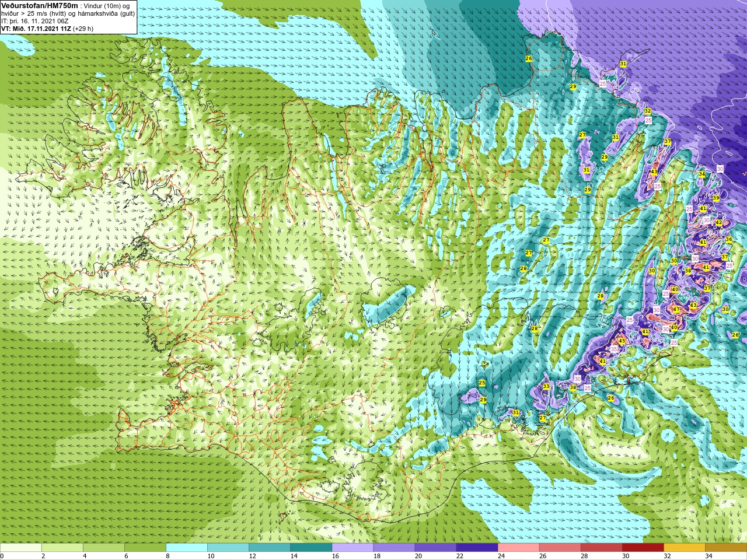The width and height of the screenshot is (747, 560).
Task: Click the yellow max-gust label '42' on the map
Action: click(x=719, y=223)
